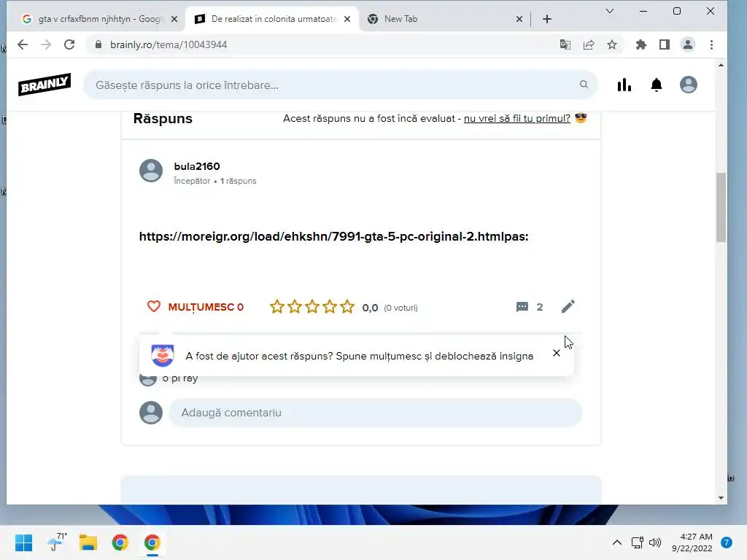Image resolution: width=747 pixels, height=560 pixels.
Task: Click the moreigr.org URL text in answer
Action: (x=333, y=236)
